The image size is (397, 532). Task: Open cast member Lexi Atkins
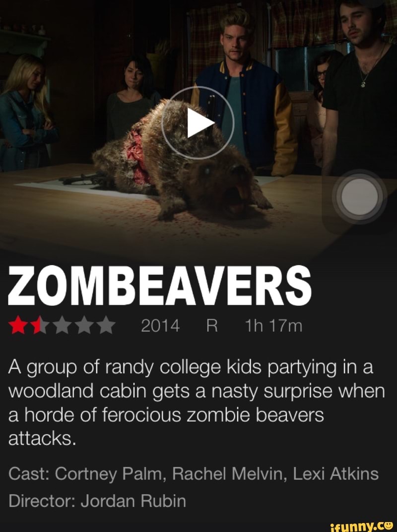pos(335,473)
